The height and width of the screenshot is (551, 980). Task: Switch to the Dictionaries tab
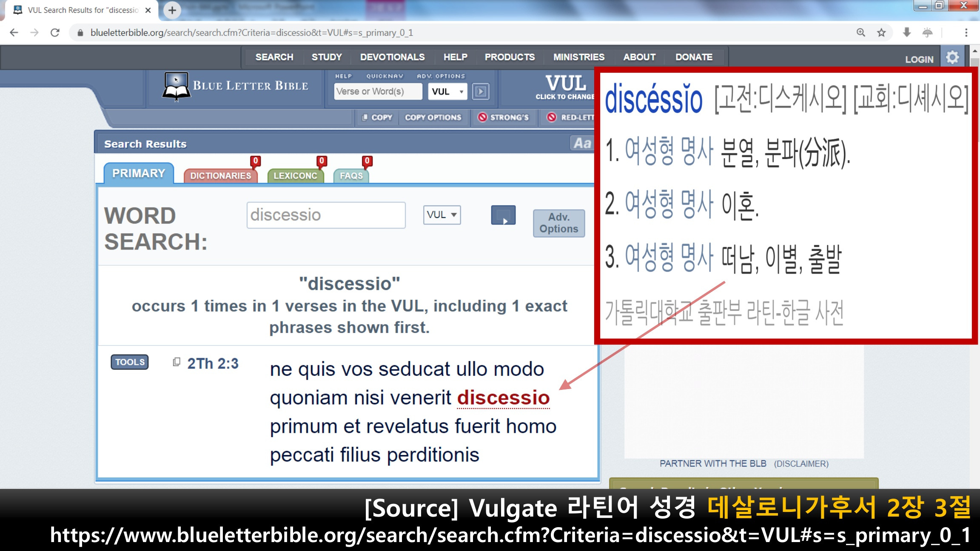(220, 176)
